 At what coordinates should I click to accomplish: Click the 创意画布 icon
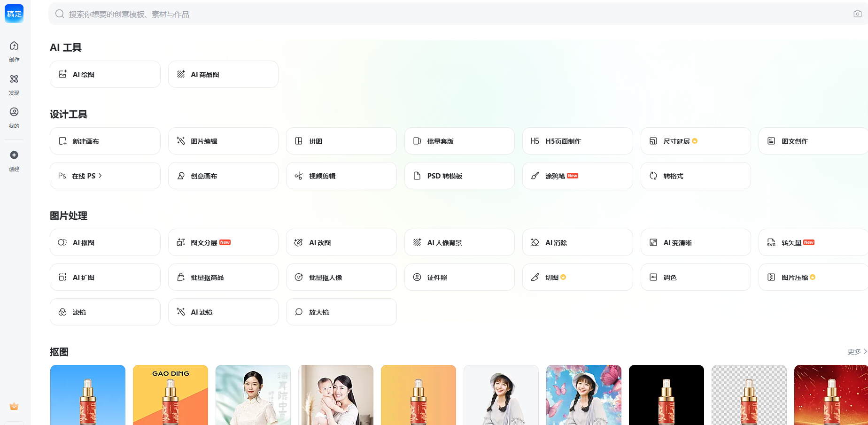click(x=181, y=176)
